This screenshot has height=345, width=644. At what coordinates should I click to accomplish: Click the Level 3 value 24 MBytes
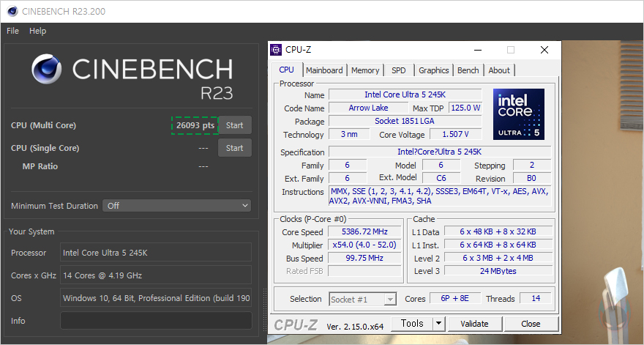coord(498,271)
